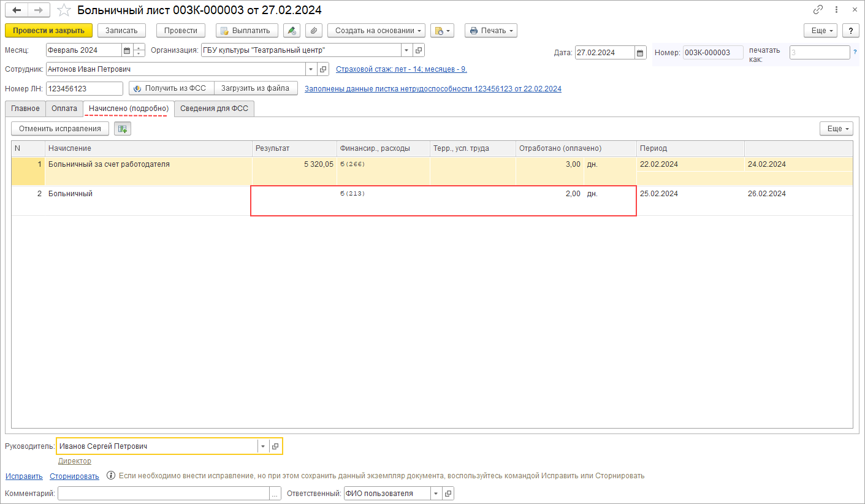Click the Номер field 003К-000003
865x504 pixels.
(713, 53)
